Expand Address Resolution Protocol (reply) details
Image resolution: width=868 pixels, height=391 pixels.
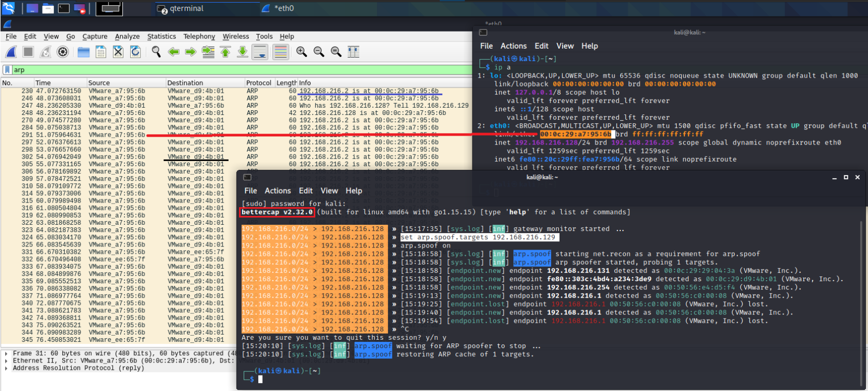point(6,368)
